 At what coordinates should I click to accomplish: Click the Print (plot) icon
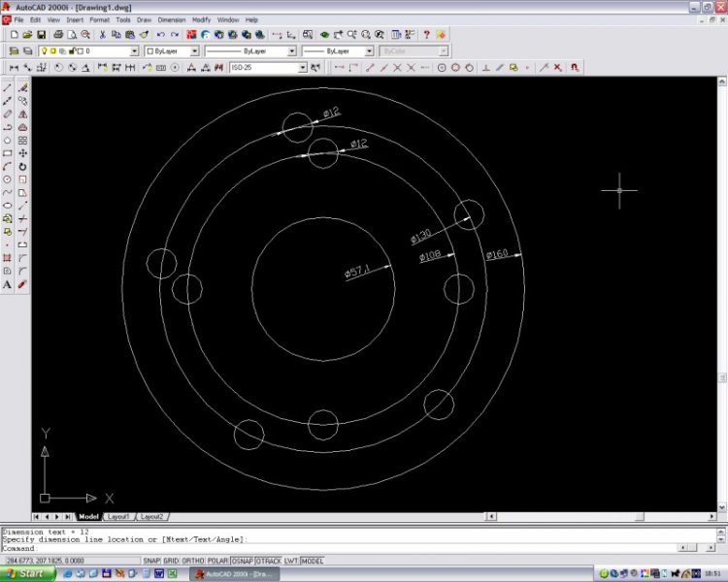58,34
